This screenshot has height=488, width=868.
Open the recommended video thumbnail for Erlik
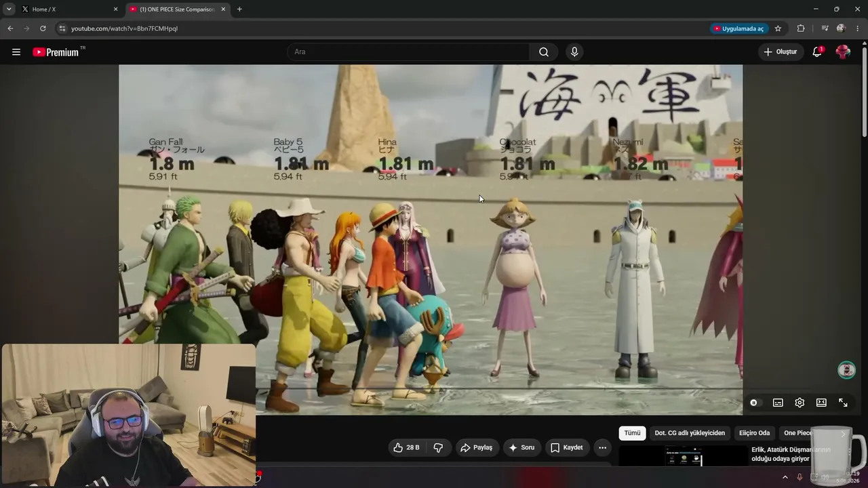point(683,455)
